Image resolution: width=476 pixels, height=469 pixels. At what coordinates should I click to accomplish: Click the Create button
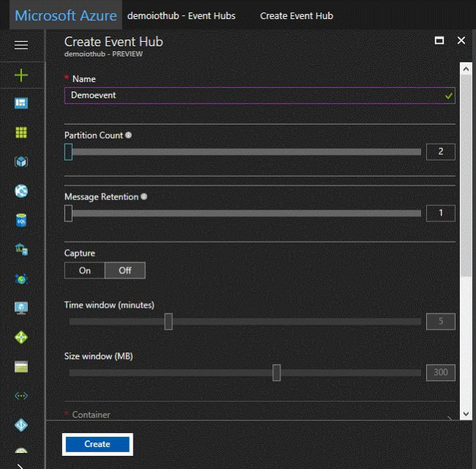click(97, 444)
